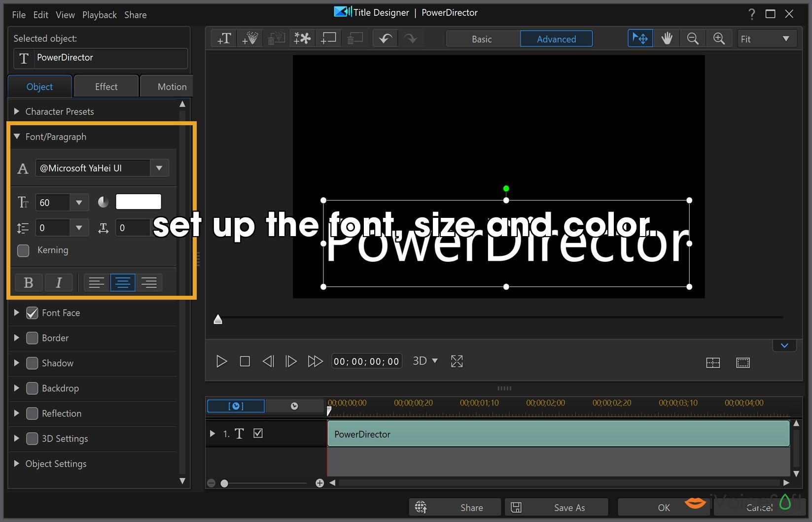Toggle grid lines icon
This screenshot has width=812, height=522.
point(713,363)
